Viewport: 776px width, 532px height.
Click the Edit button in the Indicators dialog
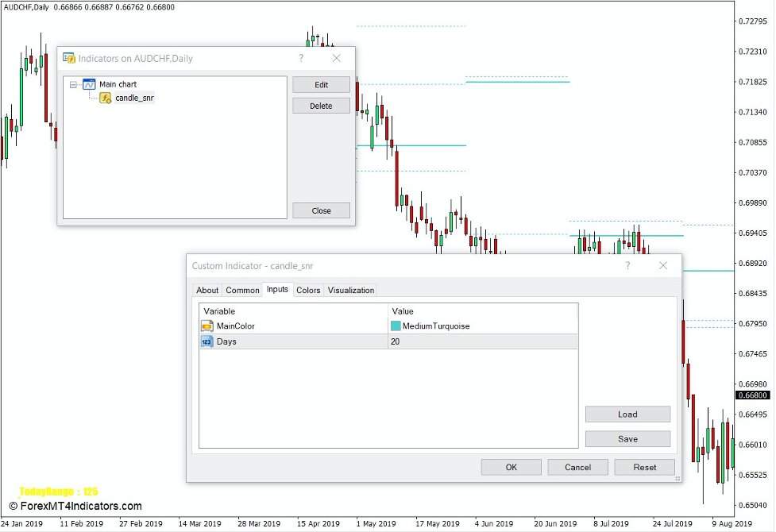pos(321,84)
